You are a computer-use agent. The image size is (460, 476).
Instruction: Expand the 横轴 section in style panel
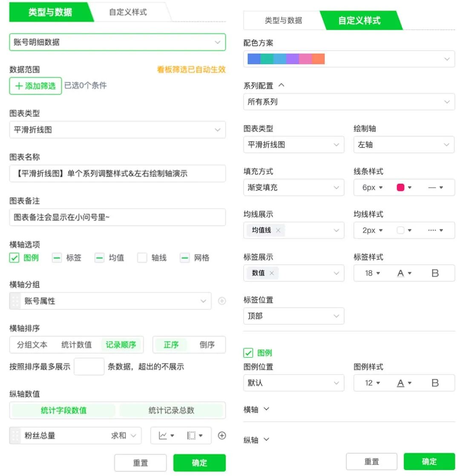[256, 410]
